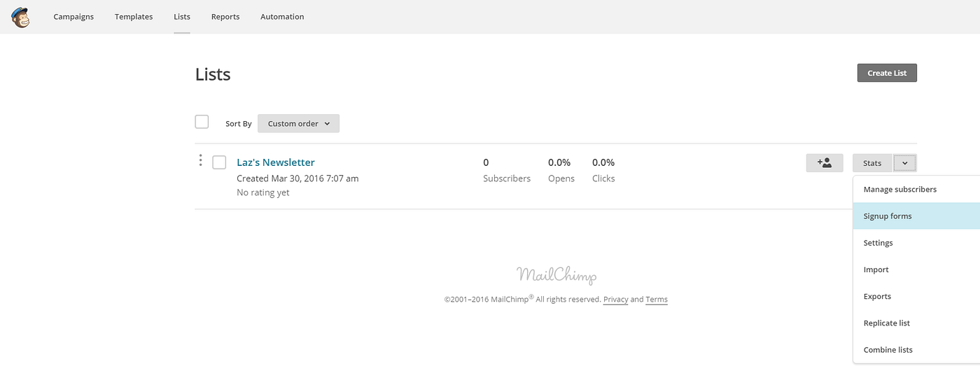Click the '0 Subscribers' count
This screenshot has height=380, width=980.
click(x=507, y=170)
